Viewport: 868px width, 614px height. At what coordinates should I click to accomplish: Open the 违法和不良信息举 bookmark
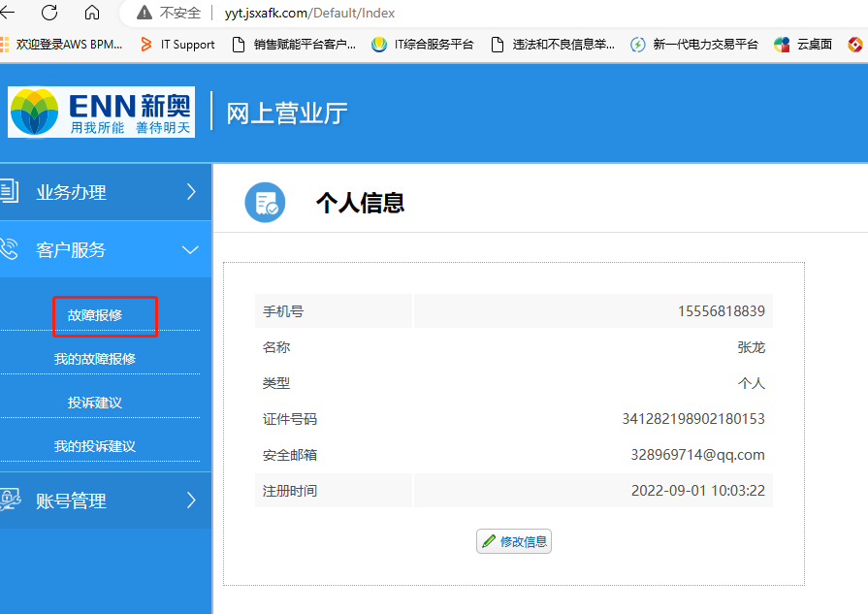[x=553, y=45]
